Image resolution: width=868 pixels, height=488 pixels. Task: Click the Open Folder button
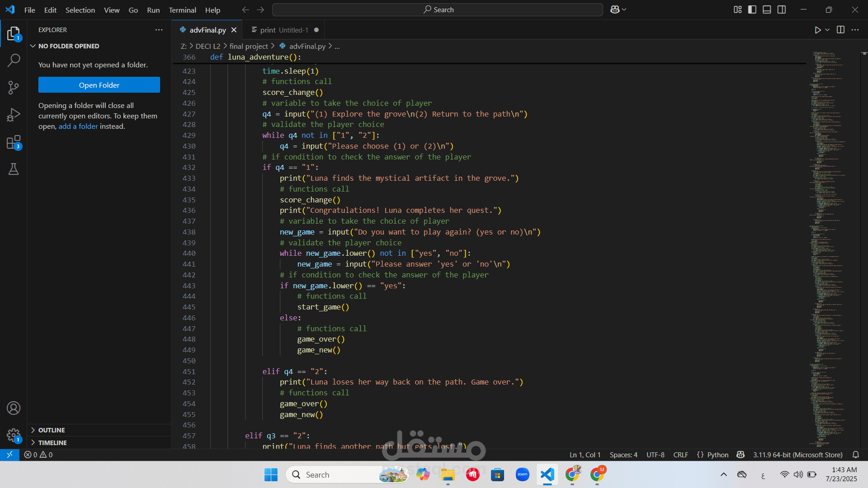point(99,85)
